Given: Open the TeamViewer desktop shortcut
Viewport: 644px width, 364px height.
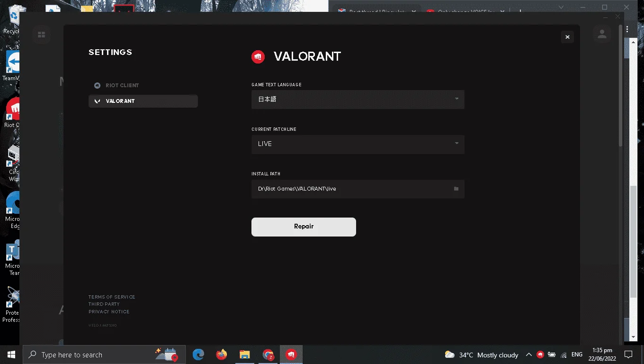Looking at the screenshot, I should pos(12,65).
